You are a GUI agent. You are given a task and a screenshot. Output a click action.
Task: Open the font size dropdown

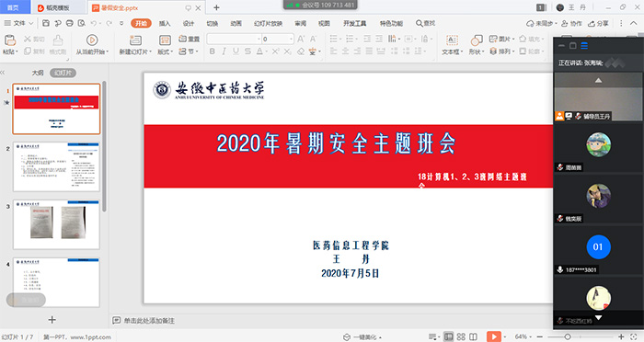(292, 39)
